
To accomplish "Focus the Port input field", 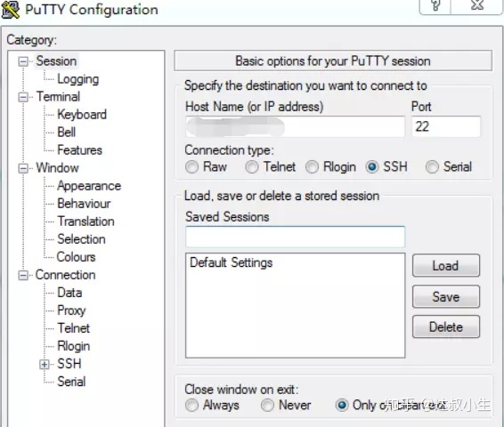I will [x=446, y=126].
